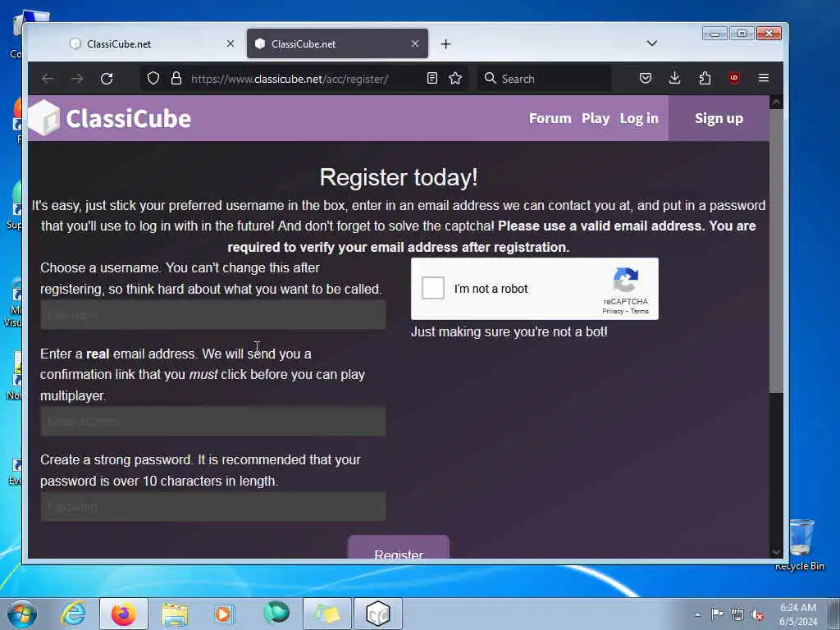Launch Internet Explorer from the taskbar
This screenshot has height=630, width=840.
pyautogui.click(x=73, y=614)
